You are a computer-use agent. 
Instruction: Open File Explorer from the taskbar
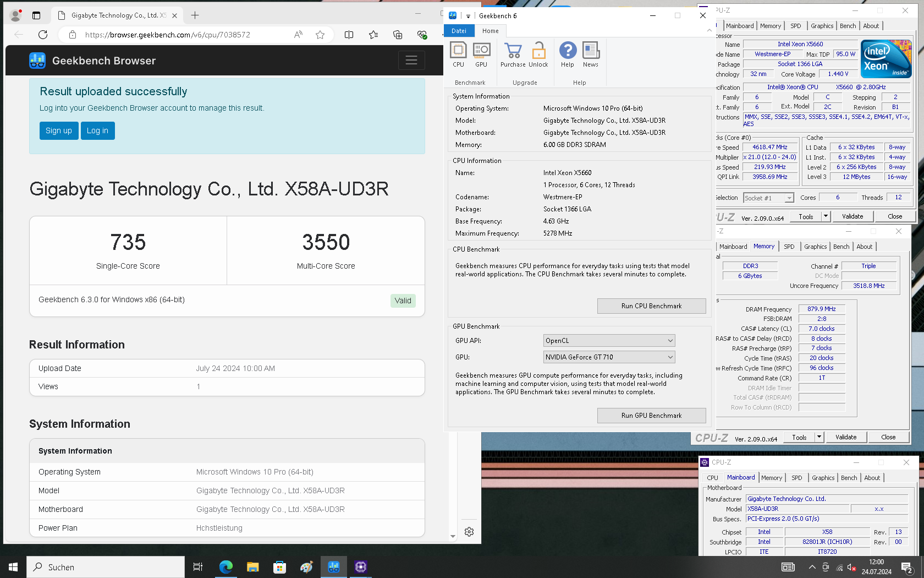(x=252, y=567)
